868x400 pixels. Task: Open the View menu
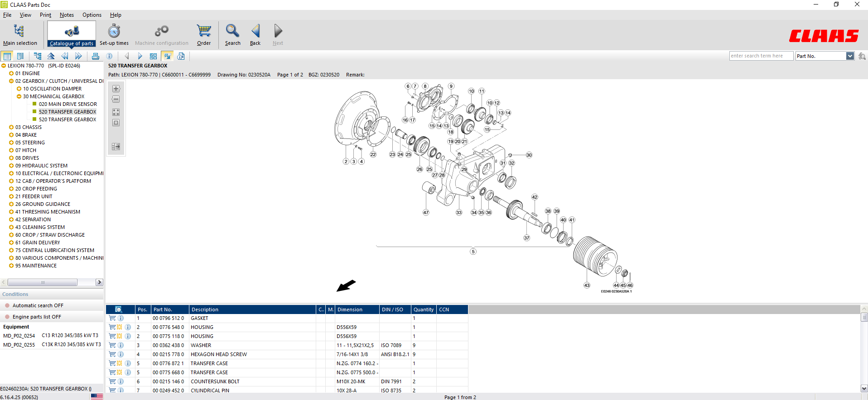tap(25, 15)
